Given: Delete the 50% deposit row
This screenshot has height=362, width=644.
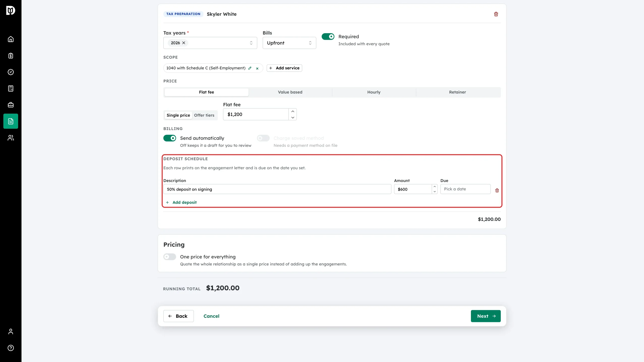Looking at the screenshot, I should coord(497,190).
